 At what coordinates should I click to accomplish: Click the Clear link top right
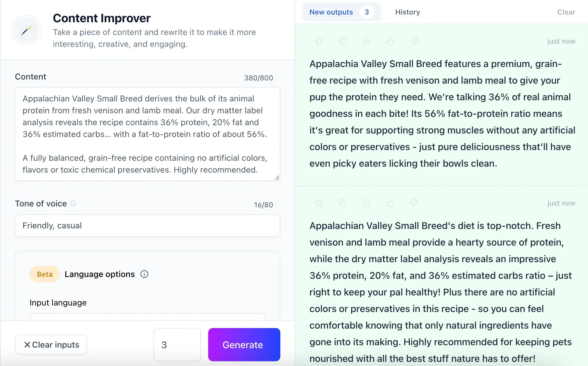click(x=566, y=12)
